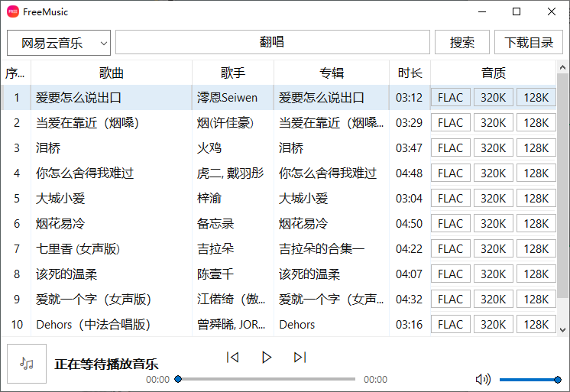Screen dimensions: 570x392
Task: Click artist 梓渝
Action: (x=209, y=198)
